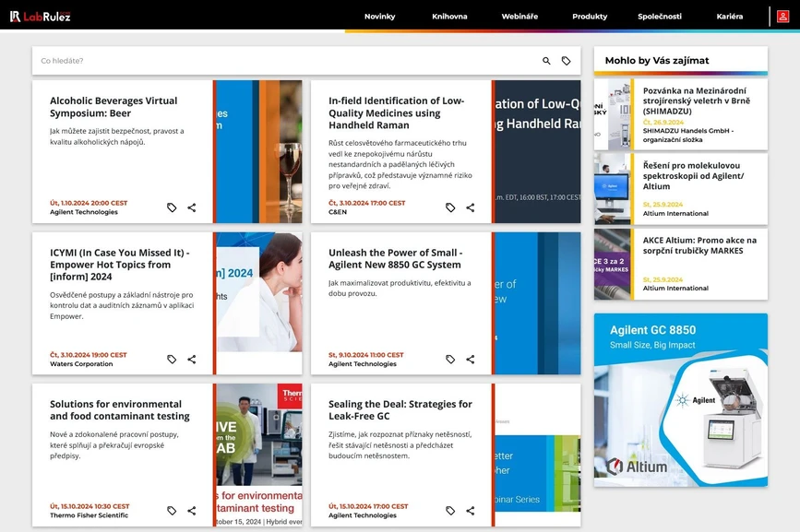
Task: Open the Agilent GC 8850 banner
Action: coord(680,398)
